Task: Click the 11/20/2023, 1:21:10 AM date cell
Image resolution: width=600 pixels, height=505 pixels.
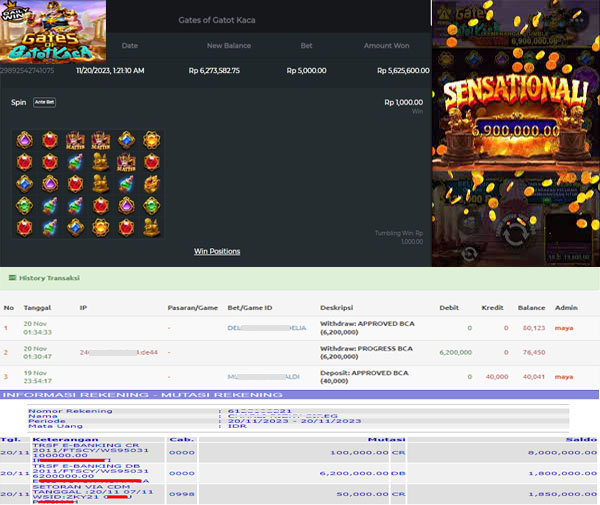Action: click(110, 70)
